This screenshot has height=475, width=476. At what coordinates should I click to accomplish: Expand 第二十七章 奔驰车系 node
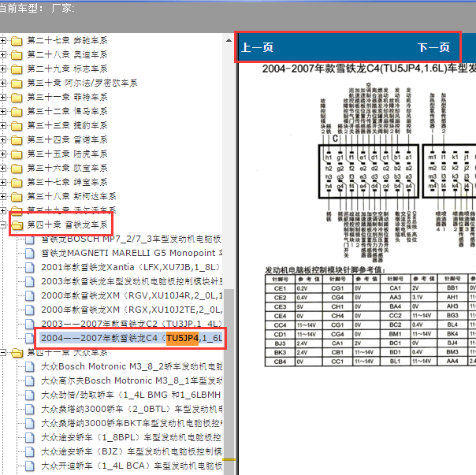(2, 40)
